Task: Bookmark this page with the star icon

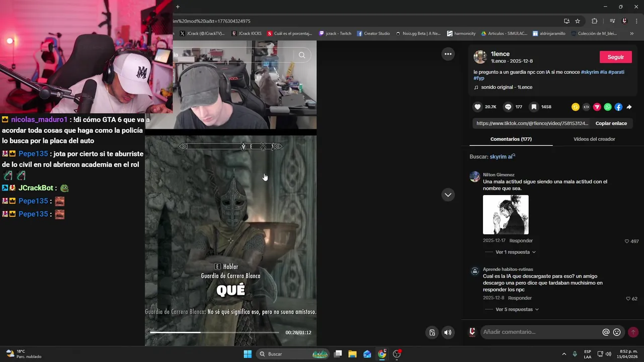Action: [578, 21]
